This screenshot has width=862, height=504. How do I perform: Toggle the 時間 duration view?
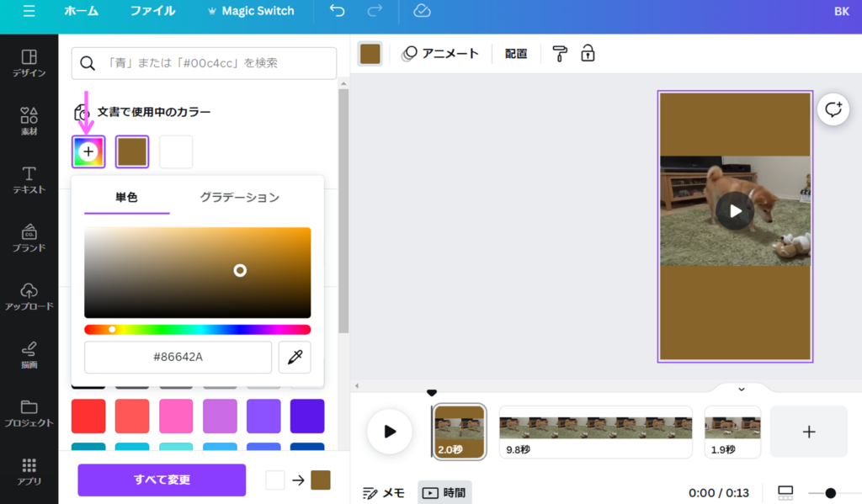pos(444,492)
